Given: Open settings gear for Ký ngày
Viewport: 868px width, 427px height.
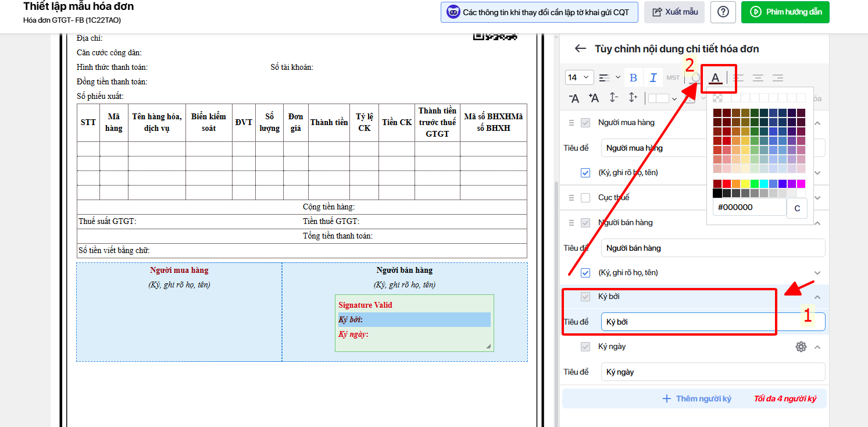Looking at the screenshot, I should pyautogui.click(x=801, y=347).
